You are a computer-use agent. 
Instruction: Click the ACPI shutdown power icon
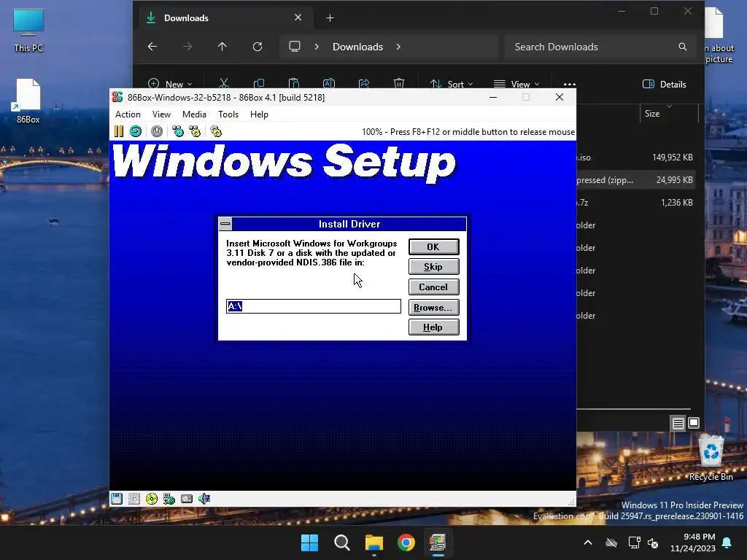tap(157, 131)
